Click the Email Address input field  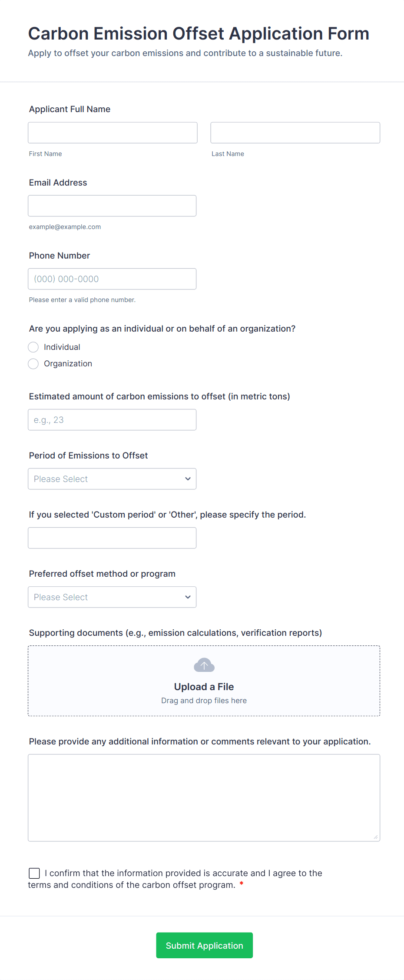click(112, 206)
